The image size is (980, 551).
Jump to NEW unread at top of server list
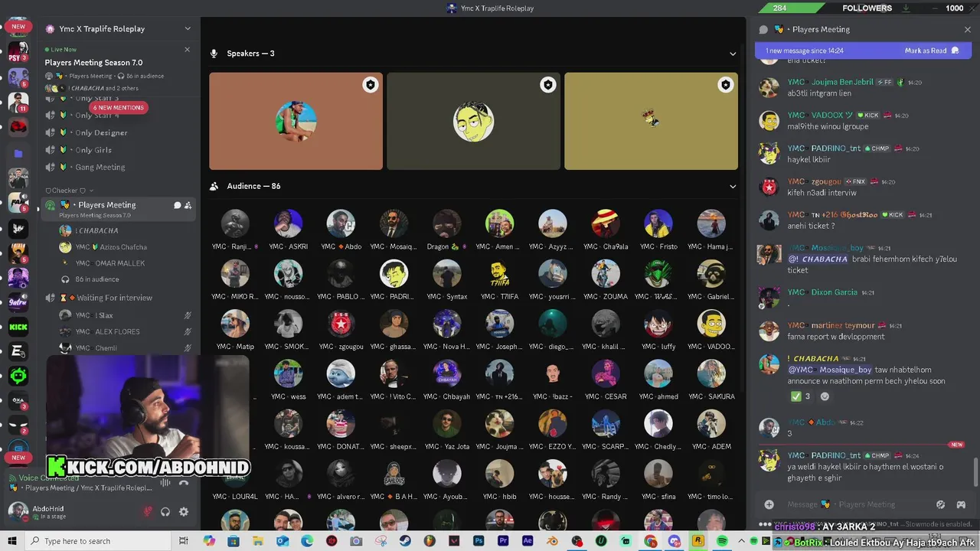pyautogui.click(x=18, y=26)
